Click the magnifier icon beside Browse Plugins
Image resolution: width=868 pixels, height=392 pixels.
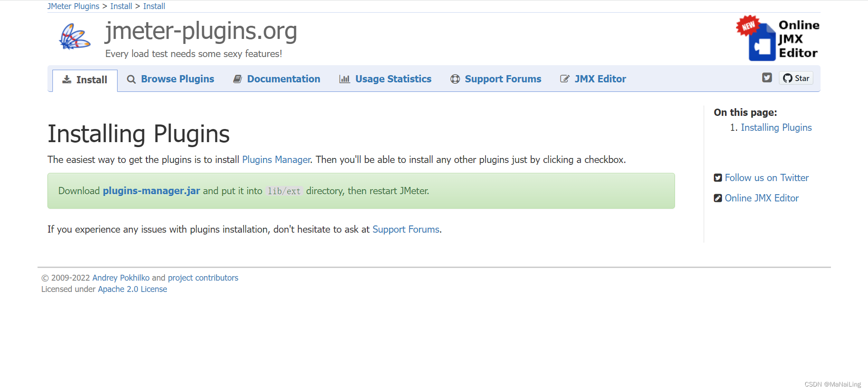tap(131, 79)
